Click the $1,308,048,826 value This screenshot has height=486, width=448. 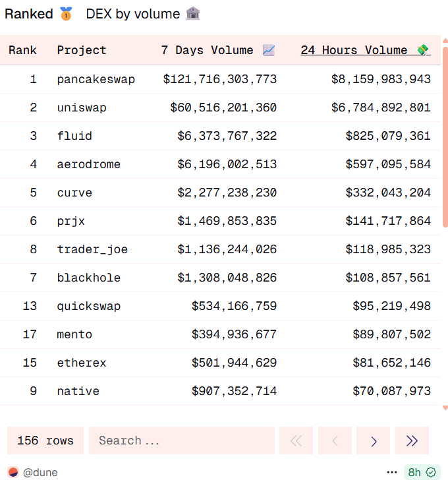227,278
